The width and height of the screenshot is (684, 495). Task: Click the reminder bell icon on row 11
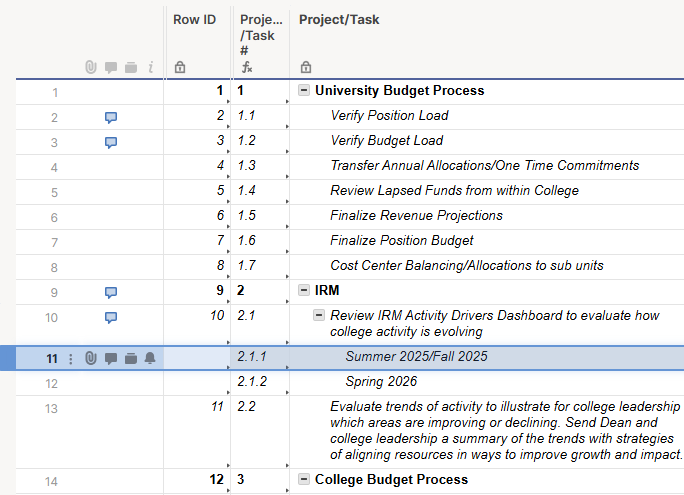tap(150, 358)
